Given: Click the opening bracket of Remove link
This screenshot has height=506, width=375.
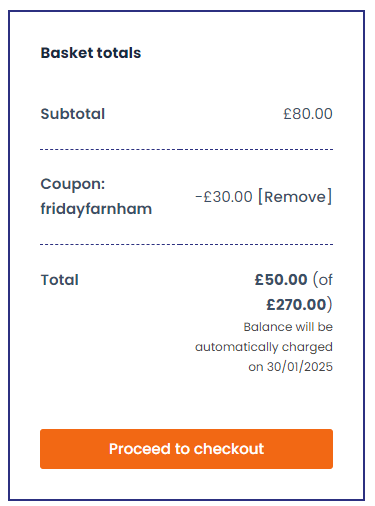Looking at the screenshot, I should coord(261,196).
